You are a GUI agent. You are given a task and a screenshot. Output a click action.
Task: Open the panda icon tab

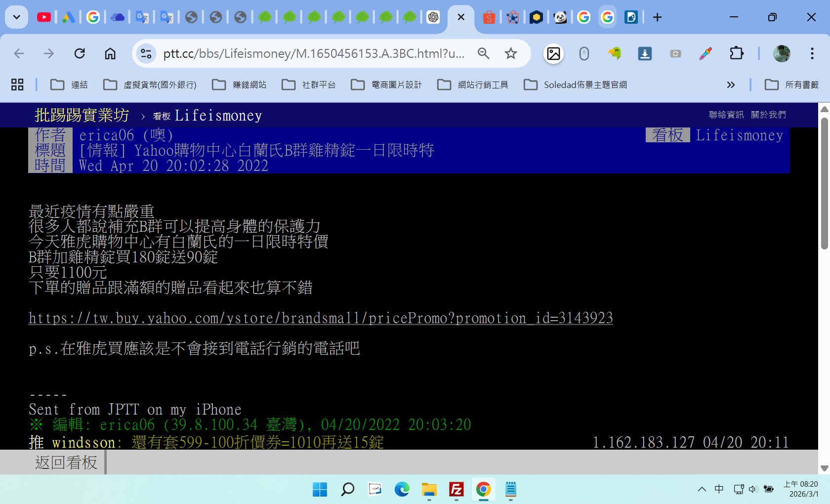(560, 18)
